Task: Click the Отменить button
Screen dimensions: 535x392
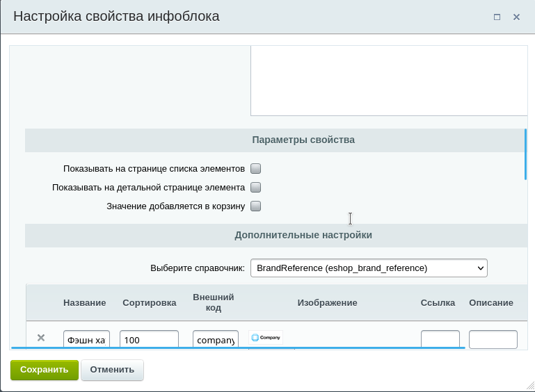Action: 112,370
